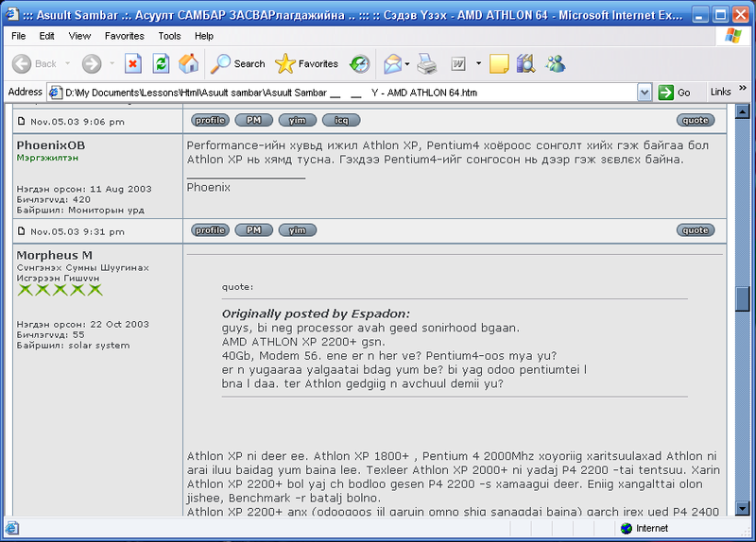This screenshot has height=542, width=756.
Task: Click the History toolbar icon
Action: click(x=360, y=64)
